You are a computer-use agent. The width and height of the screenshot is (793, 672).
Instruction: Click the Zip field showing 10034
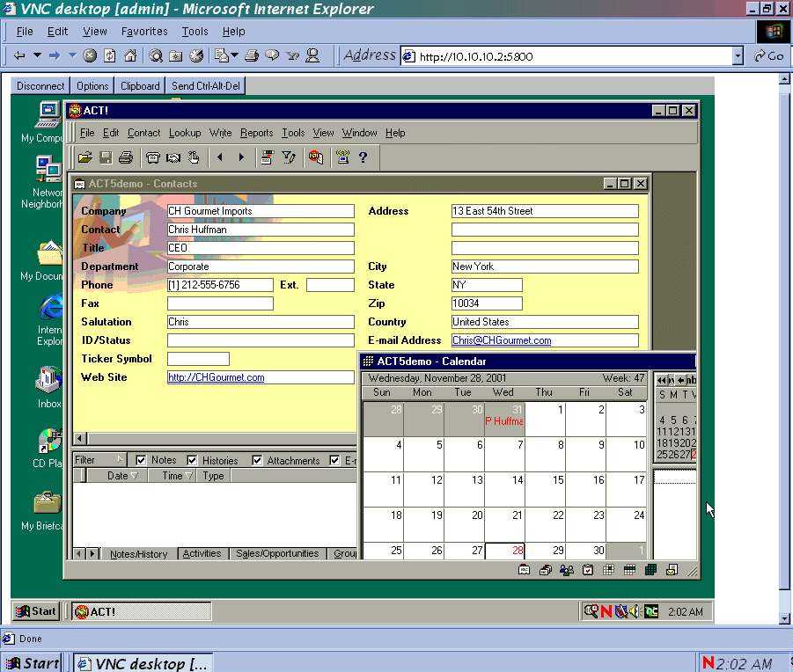(487, 303)
